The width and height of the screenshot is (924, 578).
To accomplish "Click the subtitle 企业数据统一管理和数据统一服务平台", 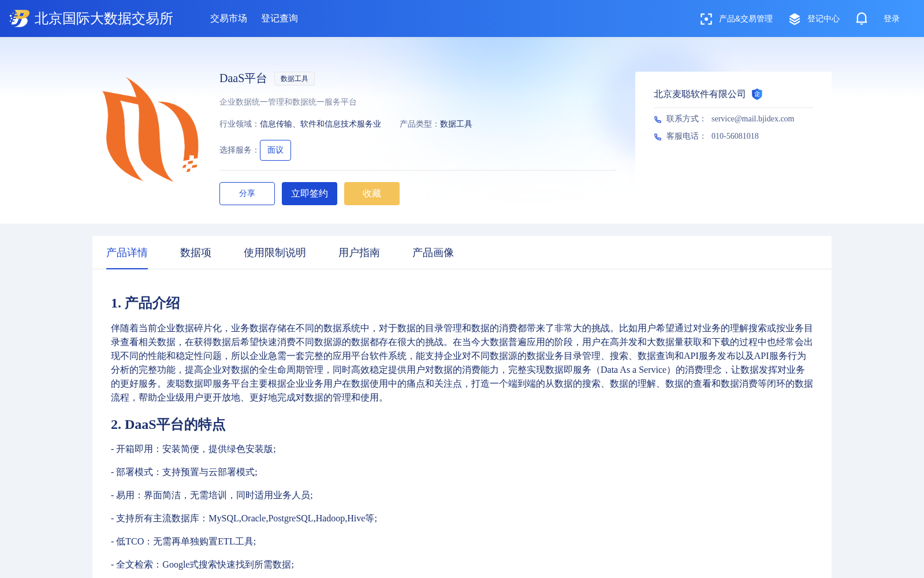I will [x=288, y=102].
